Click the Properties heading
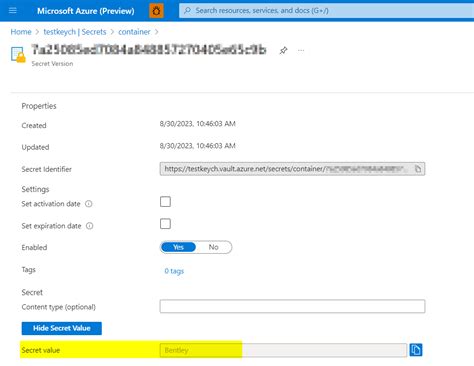474x366 pixels. pos(39,106)
